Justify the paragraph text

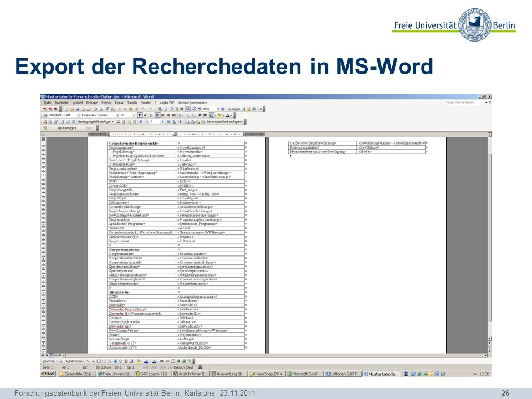coord(173,115)
